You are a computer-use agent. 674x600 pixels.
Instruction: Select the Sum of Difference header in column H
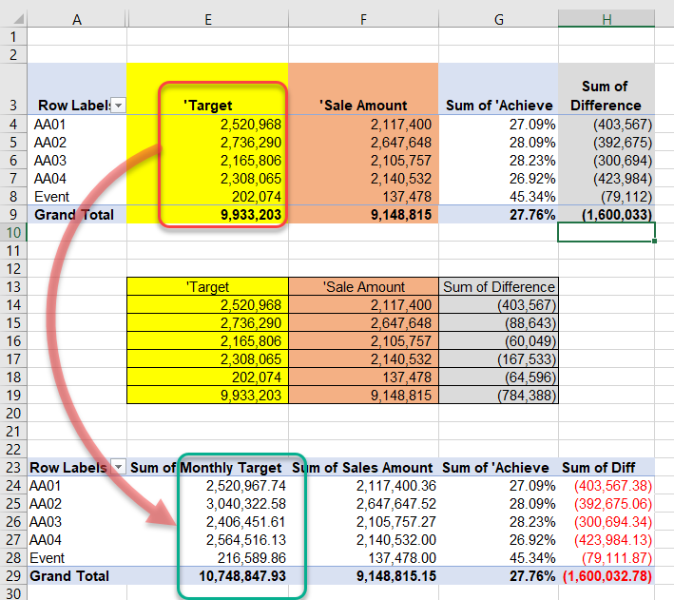coord(606,95)
